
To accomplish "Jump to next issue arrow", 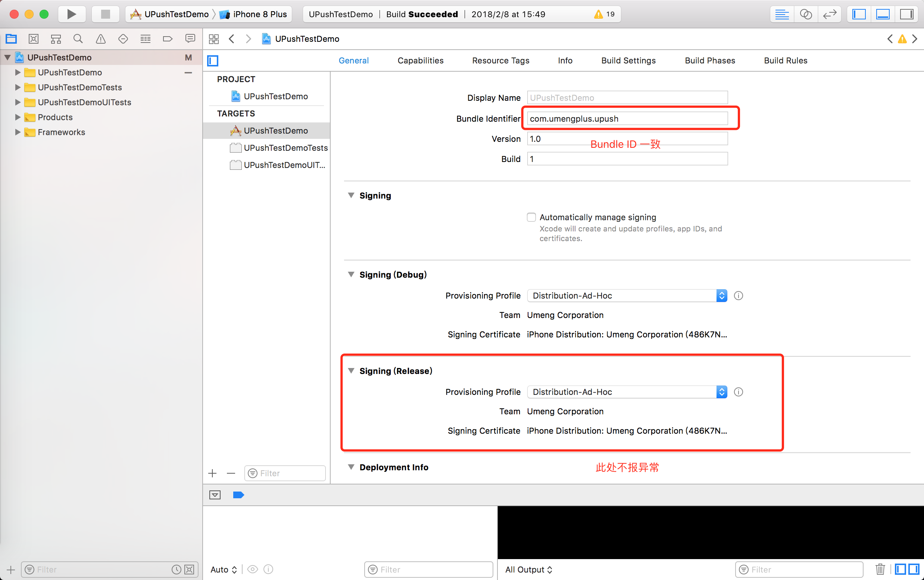I will click(915, 39).
